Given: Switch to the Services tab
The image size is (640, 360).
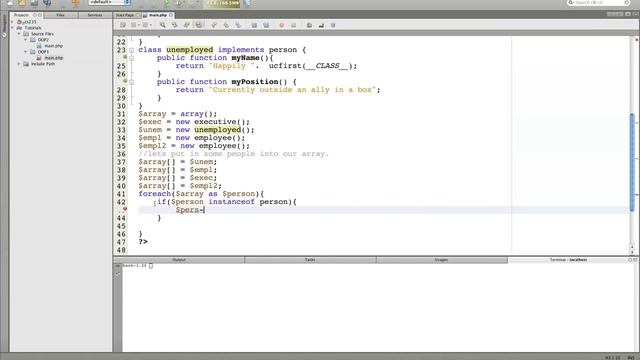Looking at the screenshot, I should pos(95,15).
